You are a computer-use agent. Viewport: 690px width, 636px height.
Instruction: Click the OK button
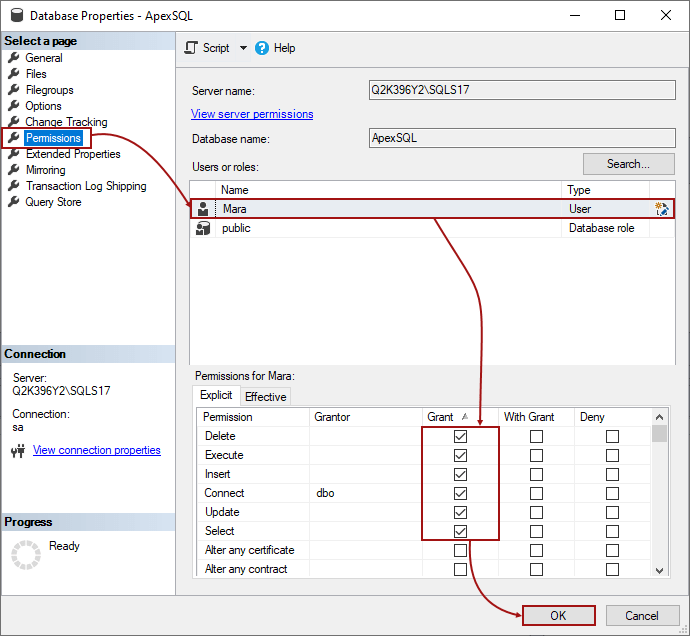[558, 615]
